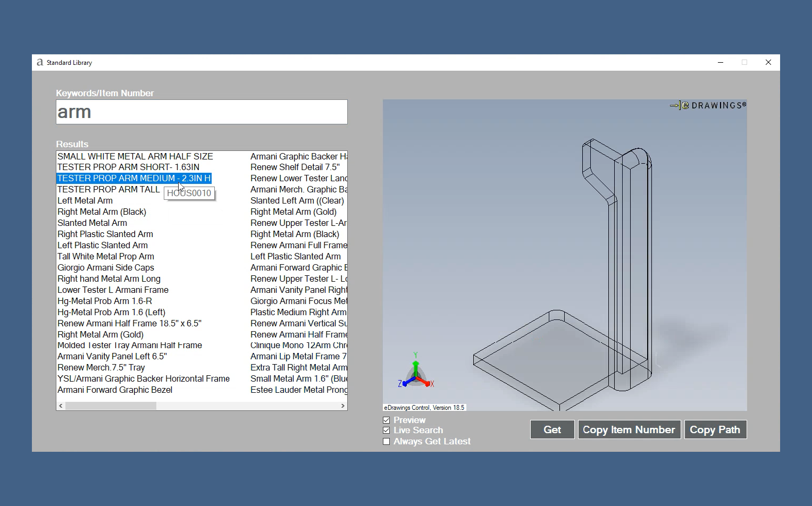The height and width of the screenshot is (506, 812).
Task: Enable Always Get Latest
Action: coord(386,441)
